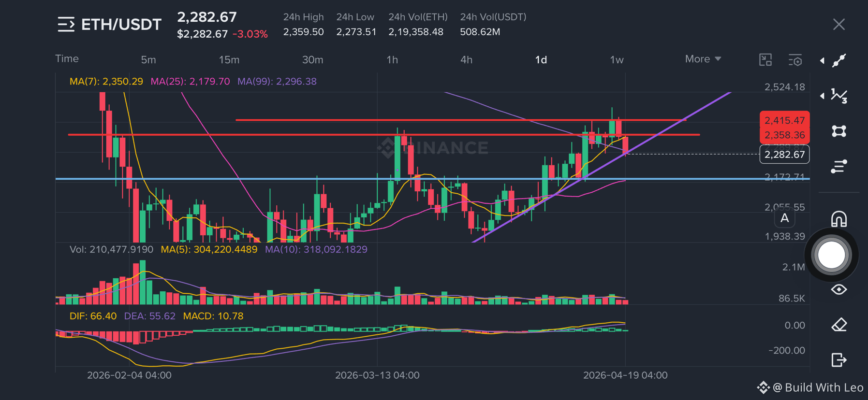Tap the MA(25): 2,179.70 indicator label

[x=190, y=81]
